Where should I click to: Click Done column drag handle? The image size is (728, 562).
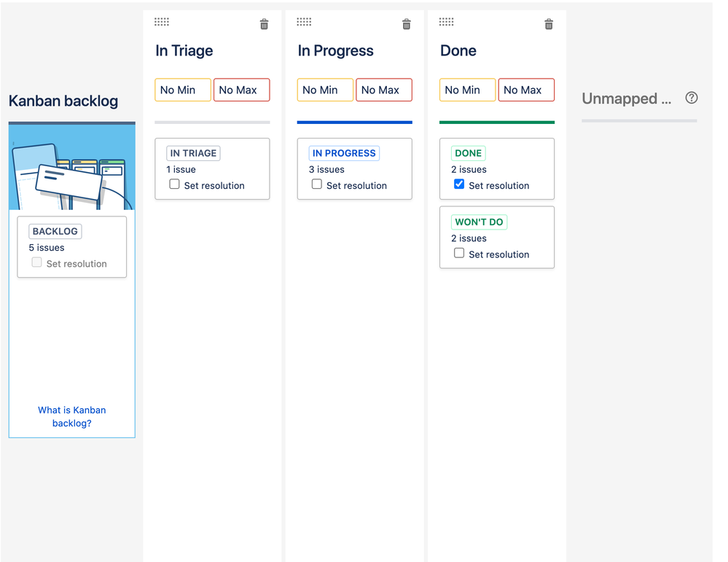[x=447, y=22]
